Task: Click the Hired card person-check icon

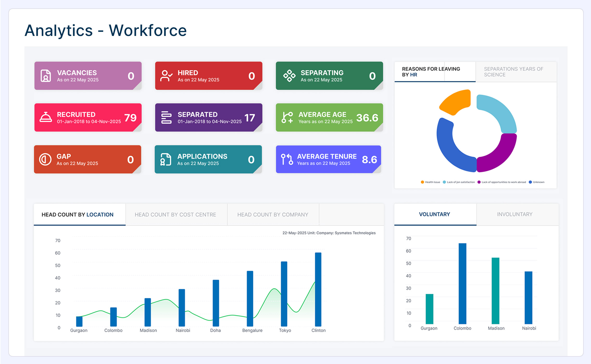Action: point(166,76)
